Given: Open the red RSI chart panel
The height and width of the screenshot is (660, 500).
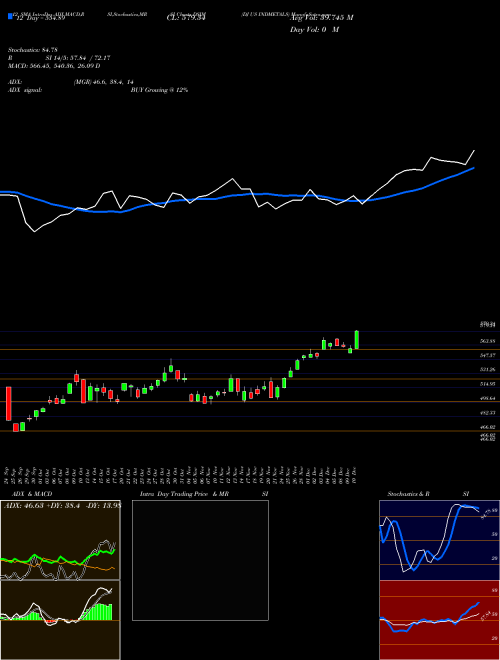Looking at the screenshot, I should coord(439,620).
